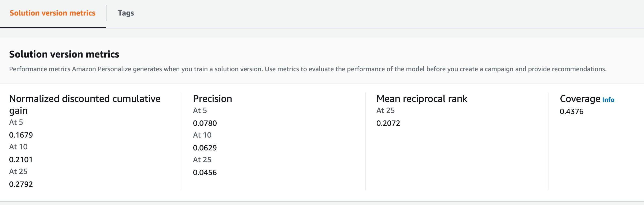Select the 0.0629 Precision value
644x205 pixels.
click(x=205, y=148)
